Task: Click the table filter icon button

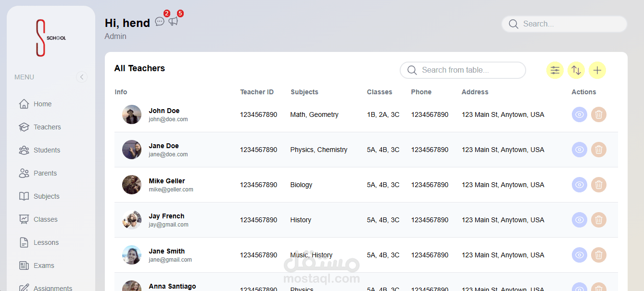Action: pos(555,70)
